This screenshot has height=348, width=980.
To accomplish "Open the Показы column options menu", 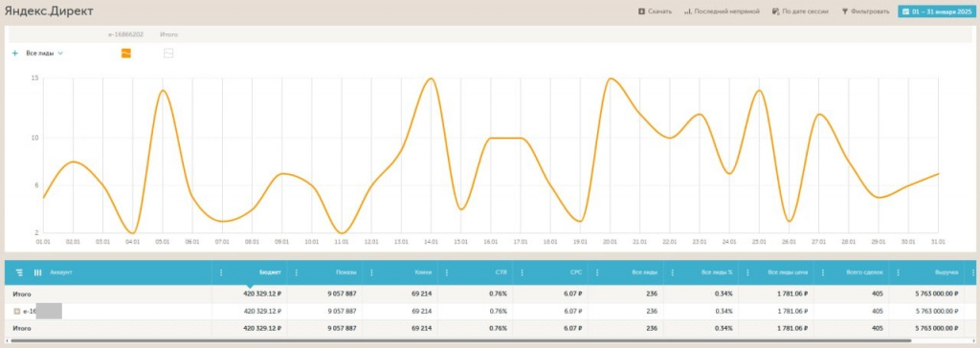I will [297, 272].
